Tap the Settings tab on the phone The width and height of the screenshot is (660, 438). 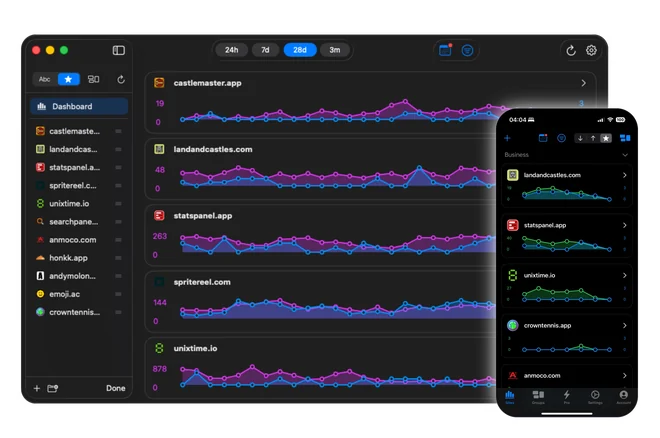pyautogui.click(x=595, y=397)
